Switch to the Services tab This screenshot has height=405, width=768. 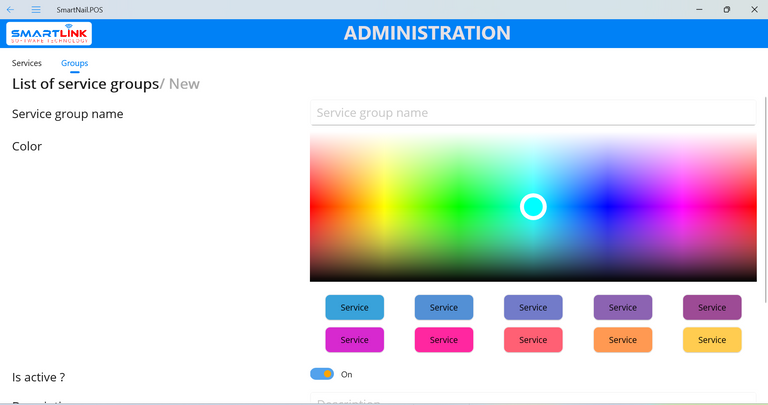coord(27,63)
